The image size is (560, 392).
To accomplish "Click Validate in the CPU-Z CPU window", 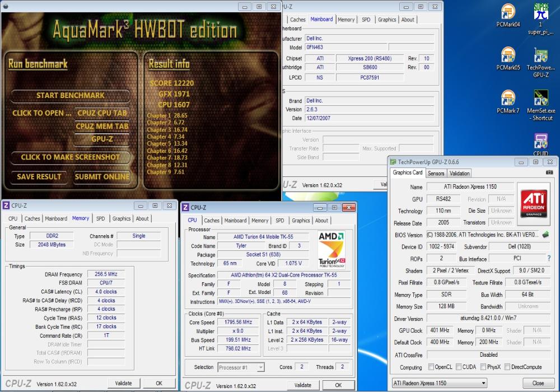I will pyautogui.click(x=302, y=385).
